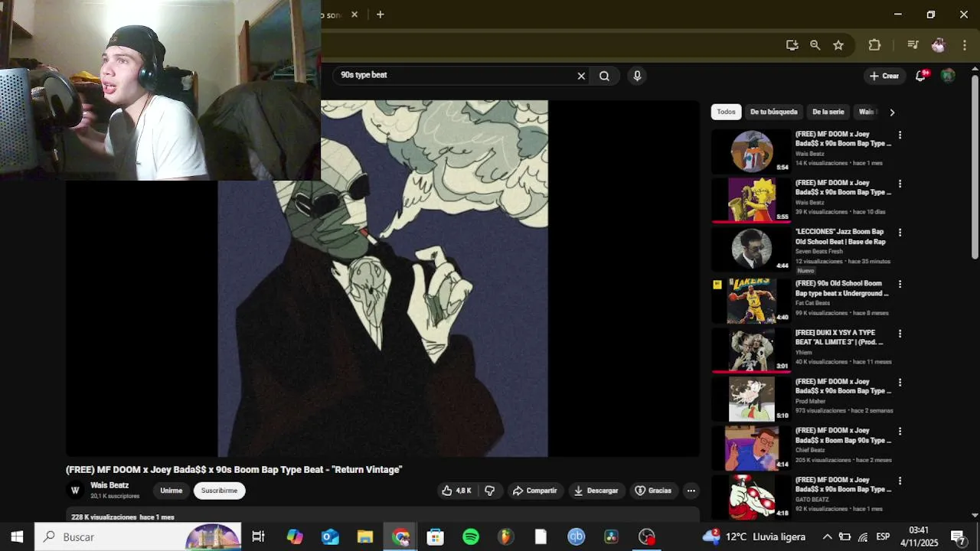Open the Windows Start menu
Image resolution: width=980 pixels, height=551 pixels.
(x=17, y=537)
